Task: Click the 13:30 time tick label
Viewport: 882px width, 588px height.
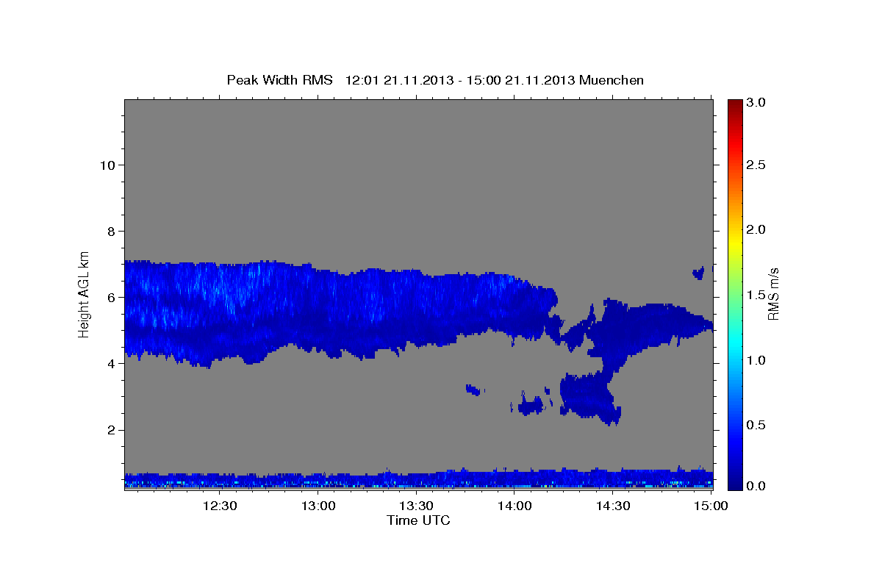Action: (416, 506)
